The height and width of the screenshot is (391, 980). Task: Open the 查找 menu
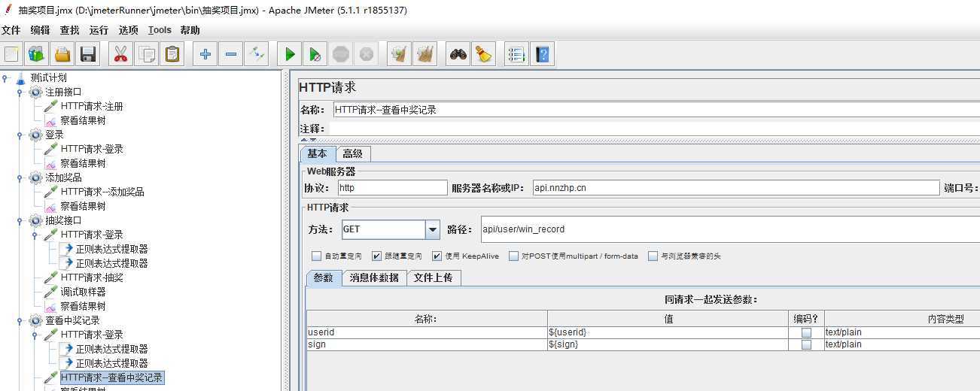pos(70,30)
